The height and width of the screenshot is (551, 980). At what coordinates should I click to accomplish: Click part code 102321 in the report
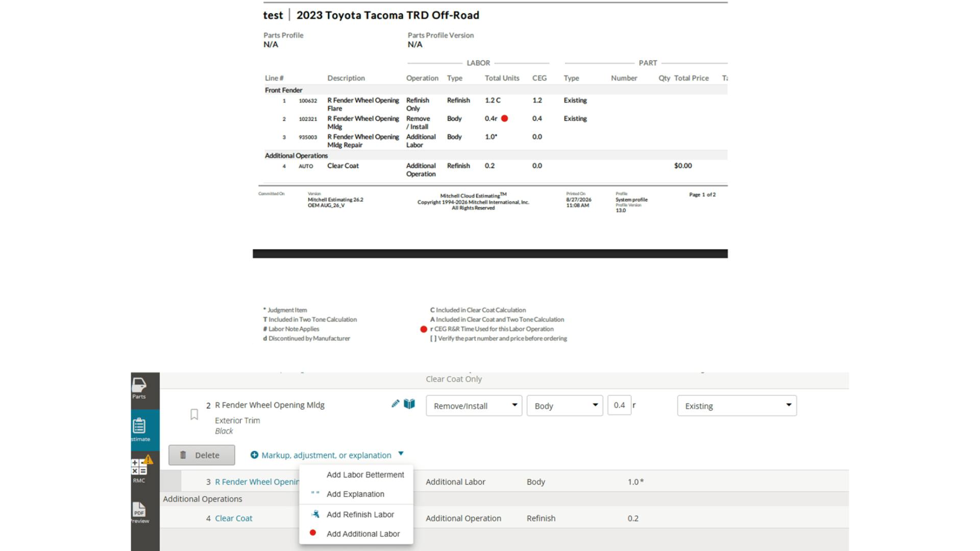(x=308, y=119)
